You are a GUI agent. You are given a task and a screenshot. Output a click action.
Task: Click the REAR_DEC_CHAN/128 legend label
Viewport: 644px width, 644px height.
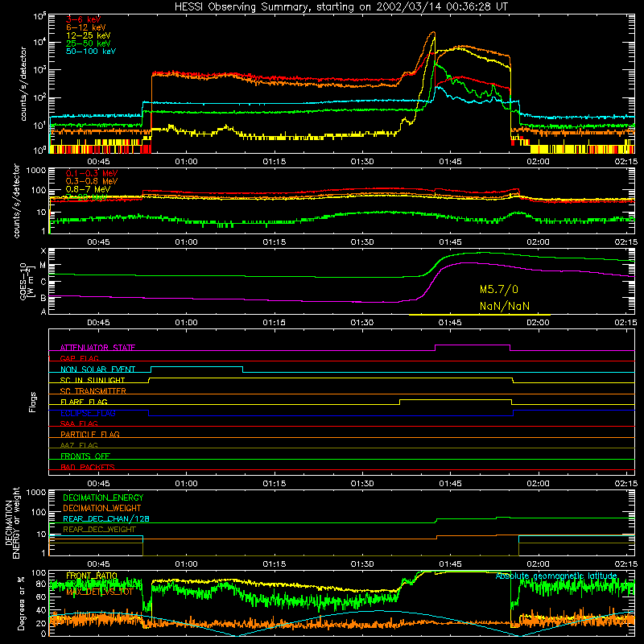[106, 518]
